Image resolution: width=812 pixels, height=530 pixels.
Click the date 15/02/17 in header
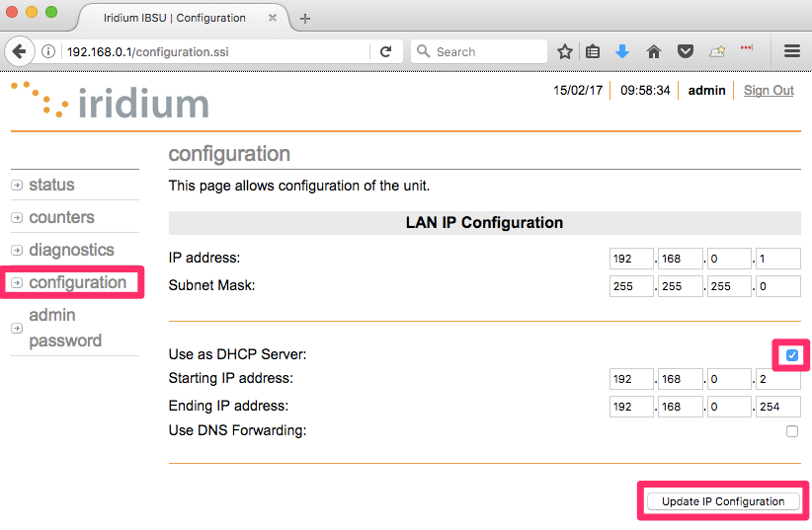pyautogui.click(x=578, y=91)
